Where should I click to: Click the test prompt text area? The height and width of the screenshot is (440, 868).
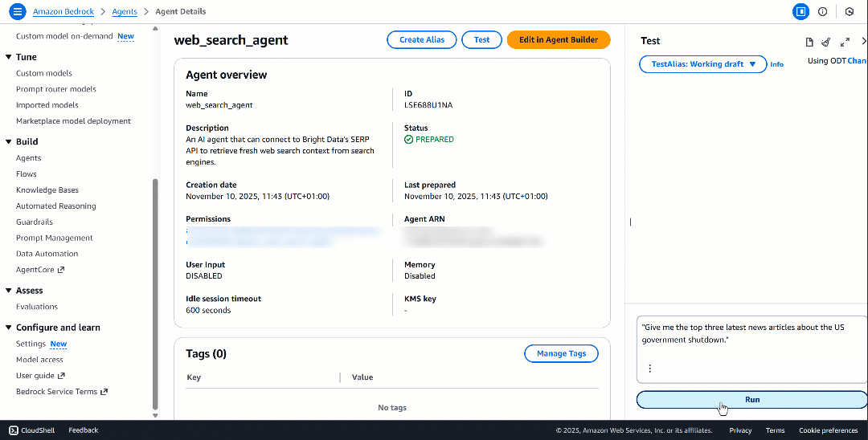pos(751,350)
